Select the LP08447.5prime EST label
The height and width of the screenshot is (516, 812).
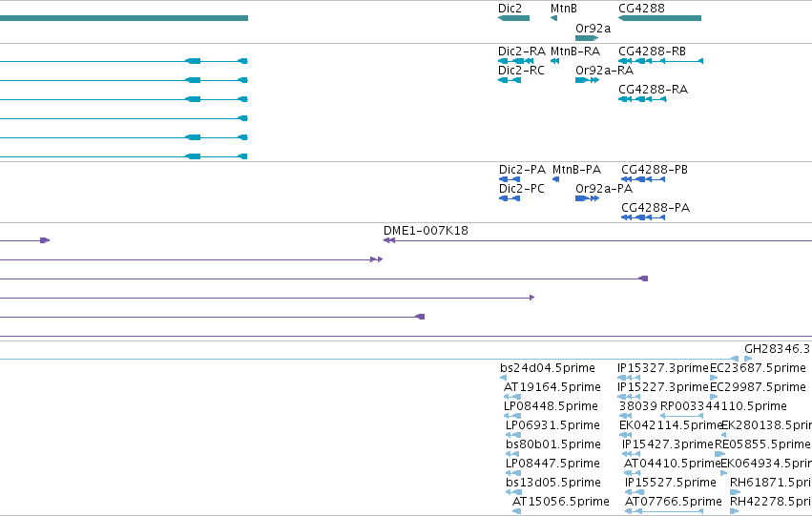[552, 464]
